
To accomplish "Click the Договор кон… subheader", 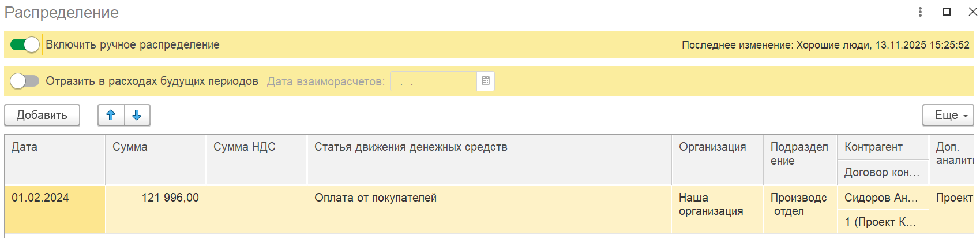I will pyautogui.click(x=883, y=172).
